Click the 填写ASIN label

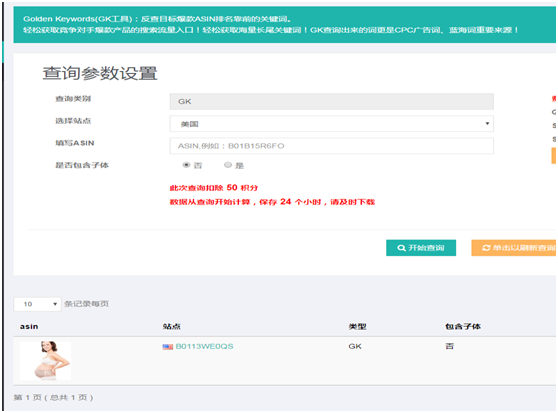pyautogui.click(x=75, y=143)
